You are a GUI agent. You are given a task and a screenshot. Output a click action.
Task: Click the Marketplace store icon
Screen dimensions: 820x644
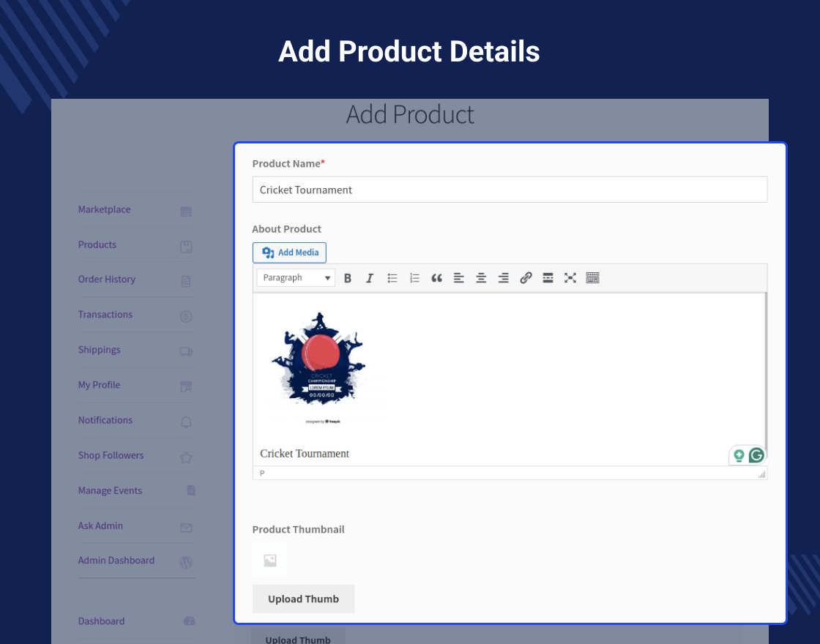click(186, 211)
